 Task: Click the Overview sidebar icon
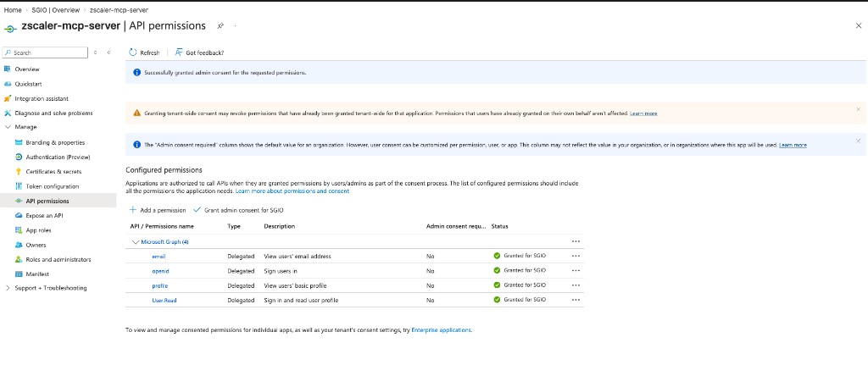coord(7,69)
